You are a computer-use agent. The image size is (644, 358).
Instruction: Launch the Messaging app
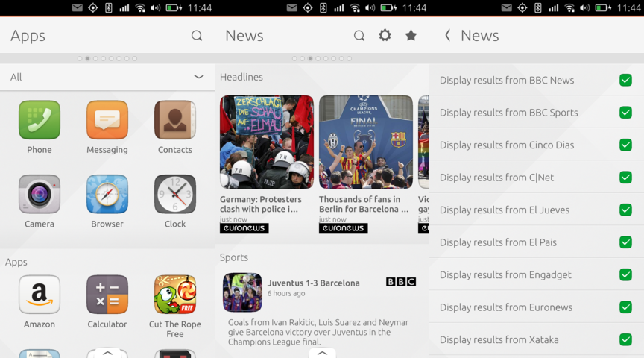107,120
